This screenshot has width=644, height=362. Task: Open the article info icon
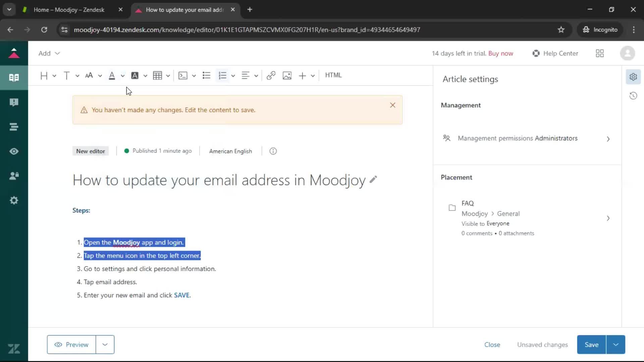click(273, 151)
